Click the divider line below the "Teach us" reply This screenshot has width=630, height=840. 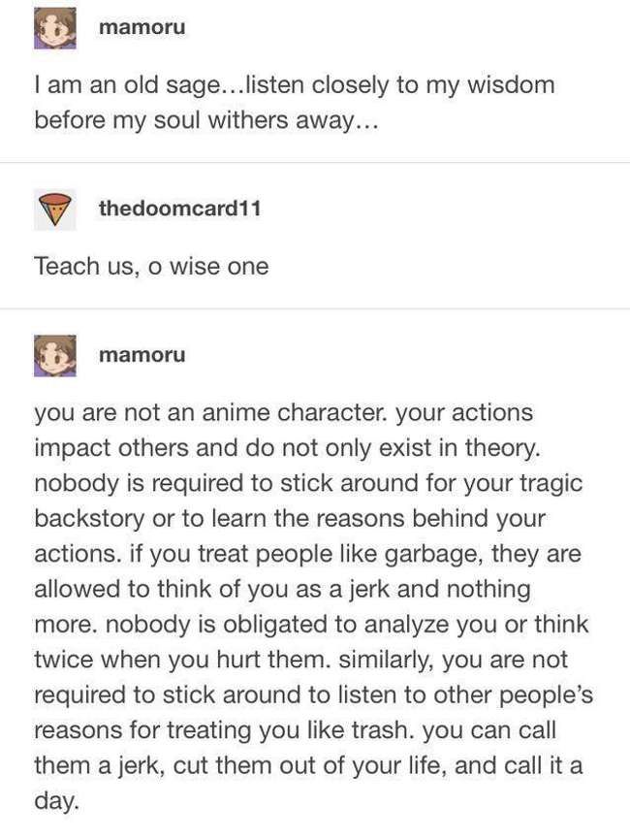pos(315,308)
